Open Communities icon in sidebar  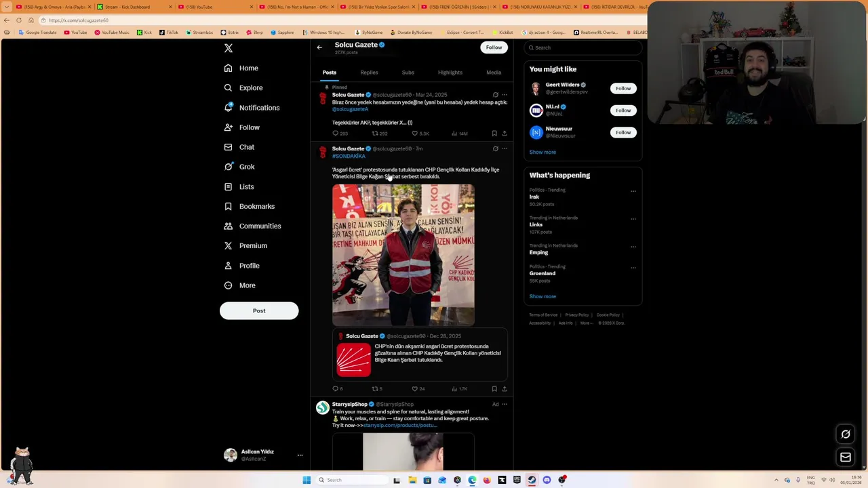[x=228, y=226]
